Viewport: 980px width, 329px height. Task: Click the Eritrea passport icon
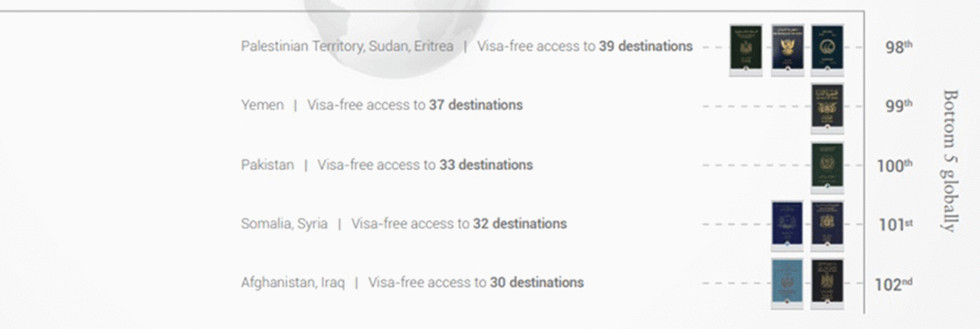pyautogui.click(x=827, y=47)
